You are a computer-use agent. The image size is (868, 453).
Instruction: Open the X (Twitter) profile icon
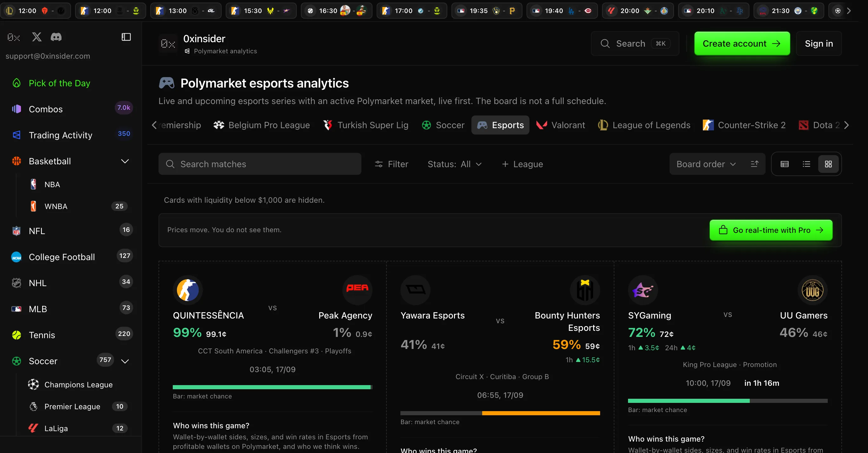tap(37, 37)
